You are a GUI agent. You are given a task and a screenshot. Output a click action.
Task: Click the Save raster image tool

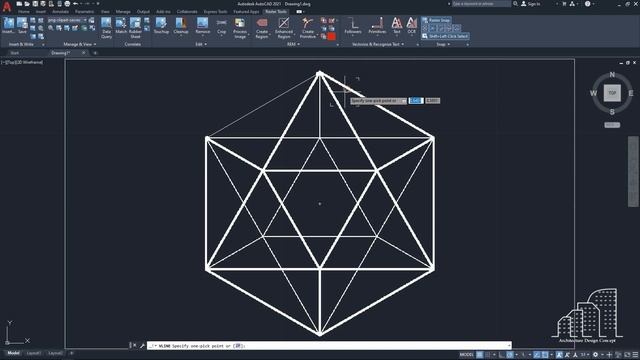pos(22,25)
